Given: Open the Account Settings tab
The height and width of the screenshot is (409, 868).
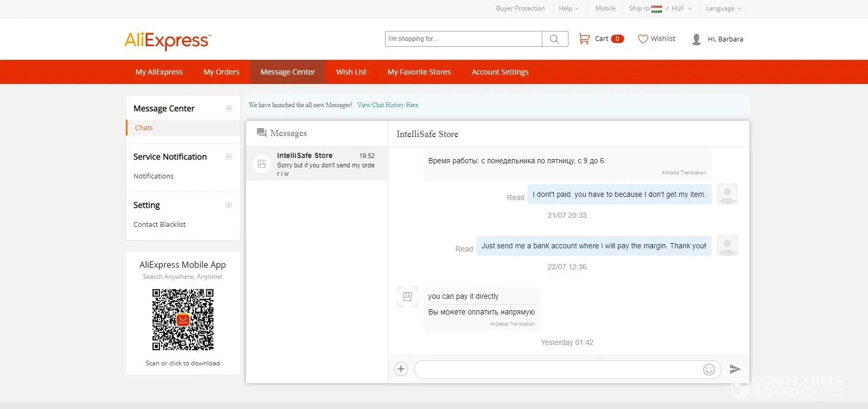Looking at the screenshot, I should [500, 72].
